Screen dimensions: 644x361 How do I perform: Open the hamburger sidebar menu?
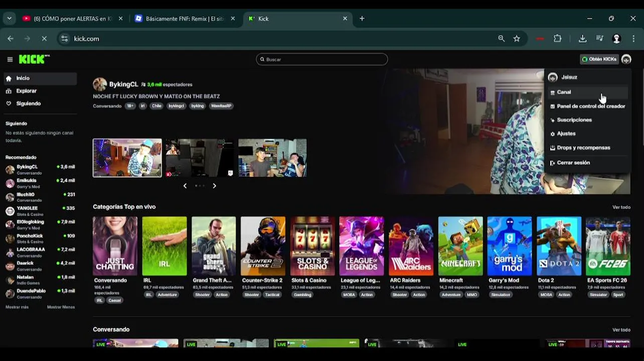click(10, 59)
